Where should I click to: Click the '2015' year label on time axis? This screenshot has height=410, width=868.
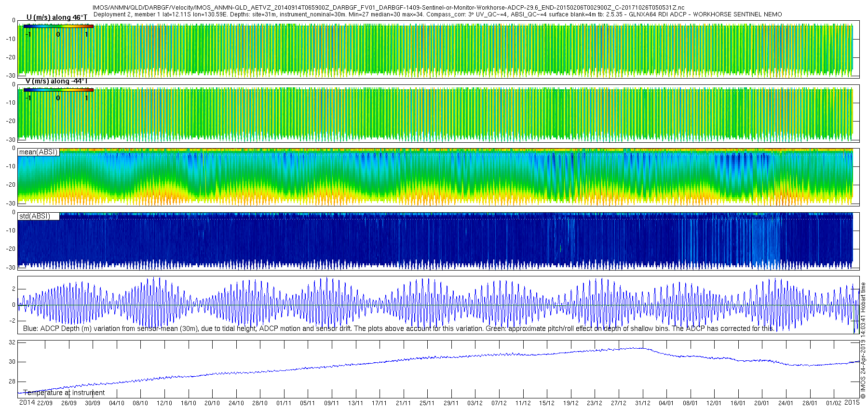pos(852,402)
